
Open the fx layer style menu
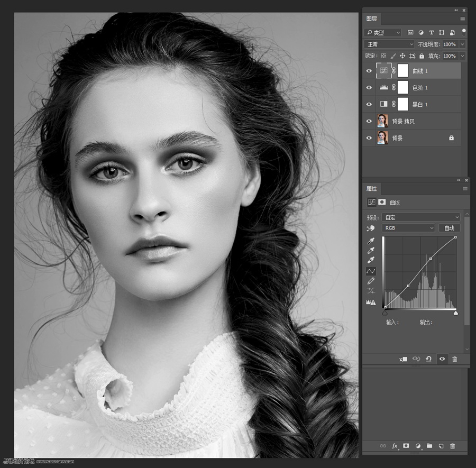point(395,446)
